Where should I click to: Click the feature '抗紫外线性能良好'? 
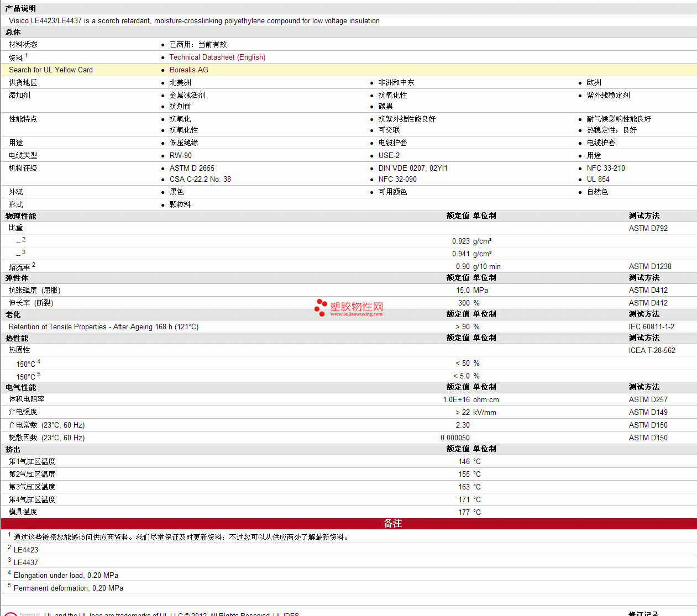point(407,119)
